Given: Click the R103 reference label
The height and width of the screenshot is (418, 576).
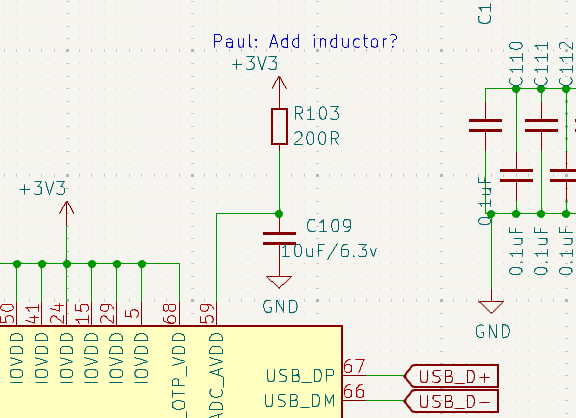Looking at the screenshot, I should [316, 113].
